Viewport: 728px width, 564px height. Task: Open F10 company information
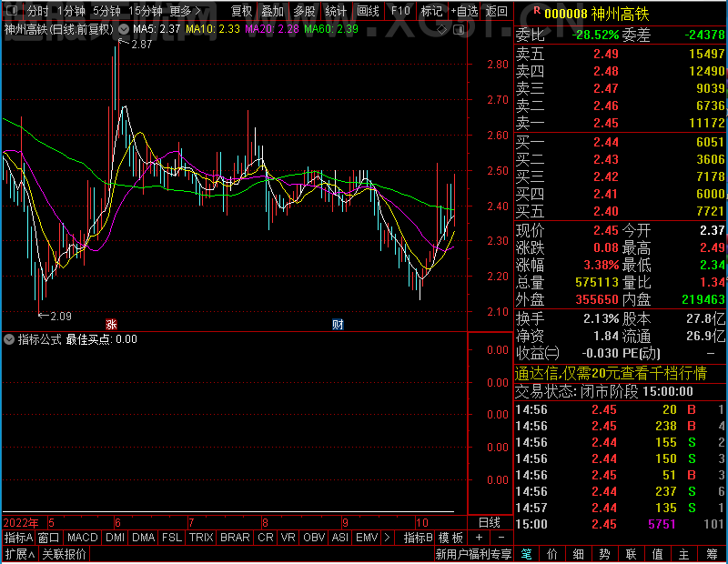(400, 11)
